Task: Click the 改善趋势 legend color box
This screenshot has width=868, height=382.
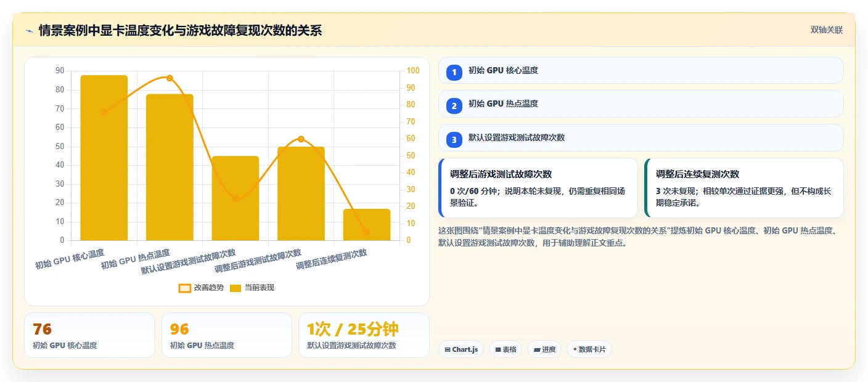Action: pos(185,288)
